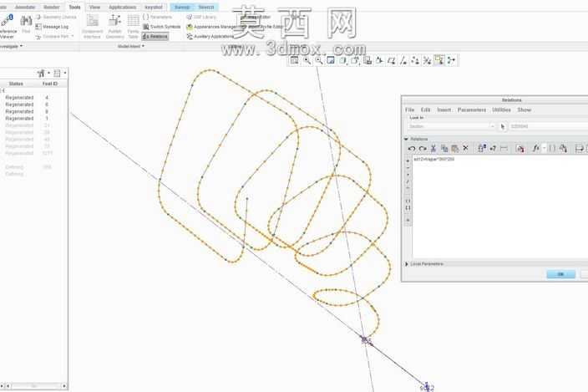
Task: Open the display style dropdown icon
Action: (343, 60)
